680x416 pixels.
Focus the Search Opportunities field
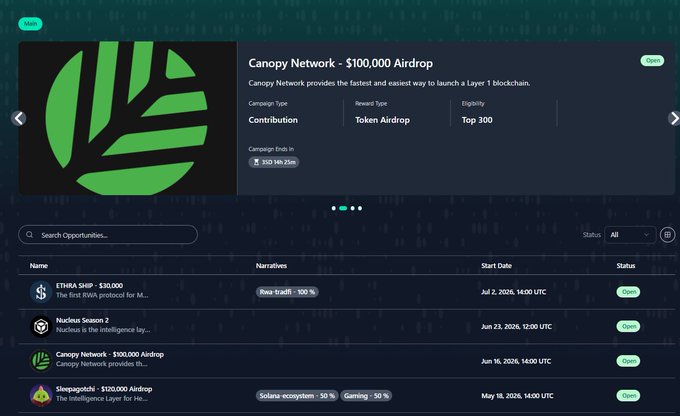click(108, 235)
